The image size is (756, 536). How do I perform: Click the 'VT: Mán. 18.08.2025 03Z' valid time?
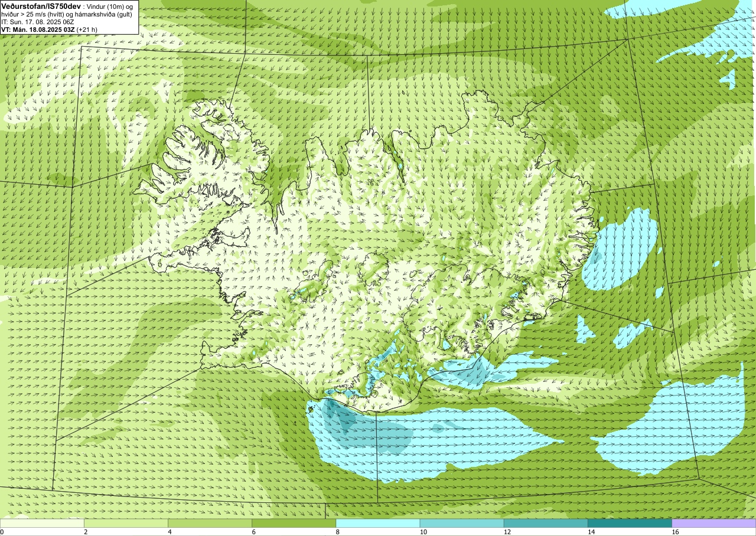click(x=38, y=30)
